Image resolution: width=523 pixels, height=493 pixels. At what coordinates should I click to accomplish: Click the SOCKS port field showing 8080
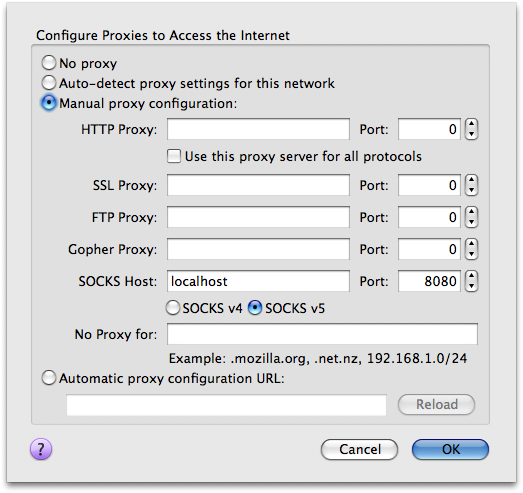coord(429,281)
